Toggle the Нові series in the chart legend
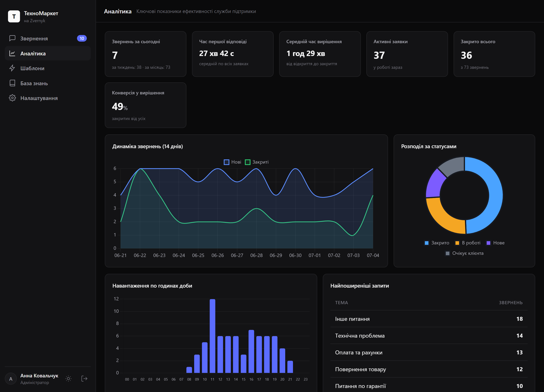This screenshot has width=544, height=392. click(232, 162)
